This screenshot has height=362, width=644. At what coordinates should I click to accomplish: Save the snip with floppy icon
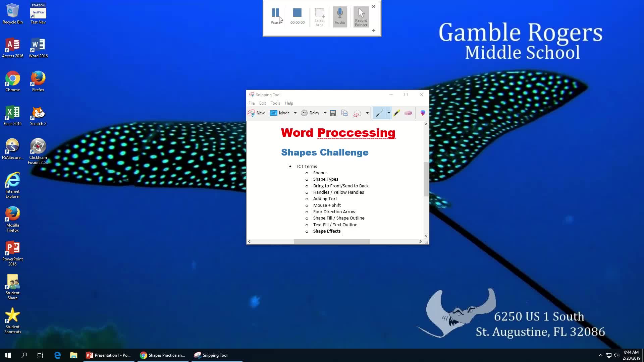click(x=333, y=113)
